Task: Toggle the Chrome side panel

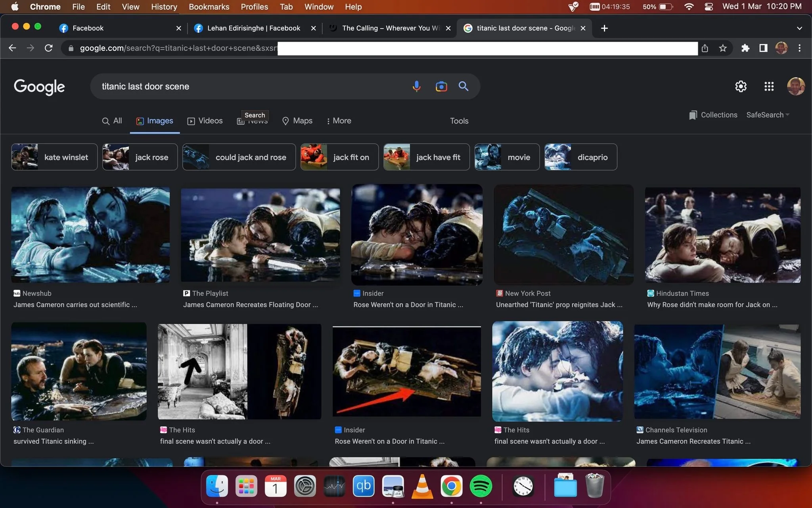Action: pos(763,48)
